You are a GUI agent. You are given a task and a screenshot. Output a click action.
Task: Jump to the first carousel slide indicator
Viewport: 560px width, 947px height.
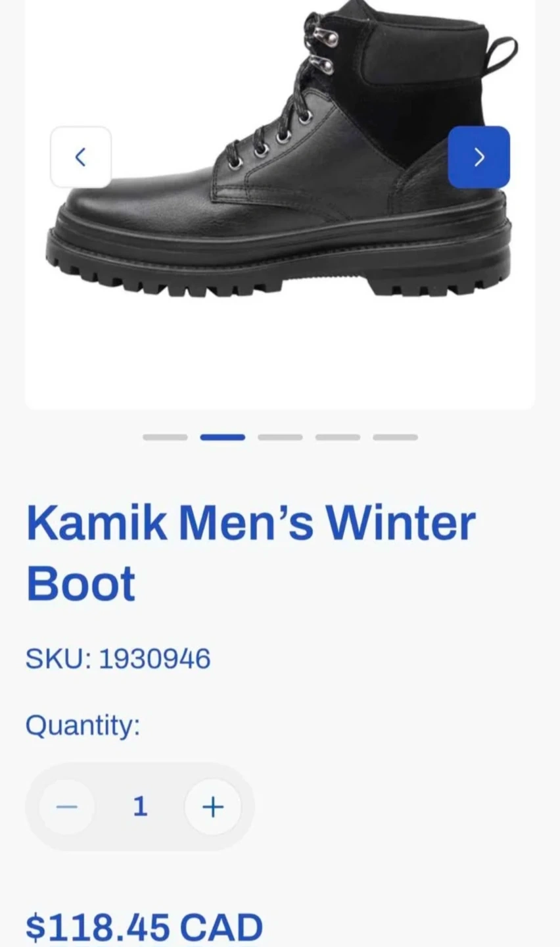tap(165, 437)
